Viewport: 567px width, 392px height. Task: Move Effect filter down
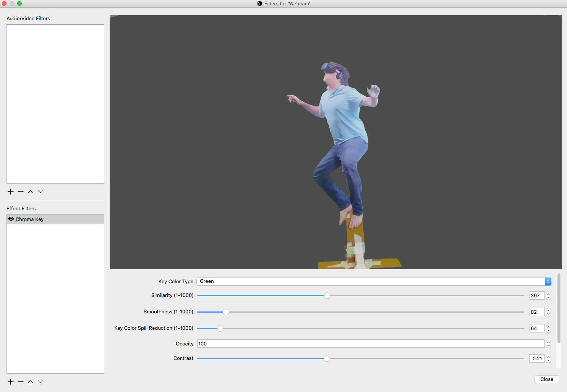(x=40, y=382)
